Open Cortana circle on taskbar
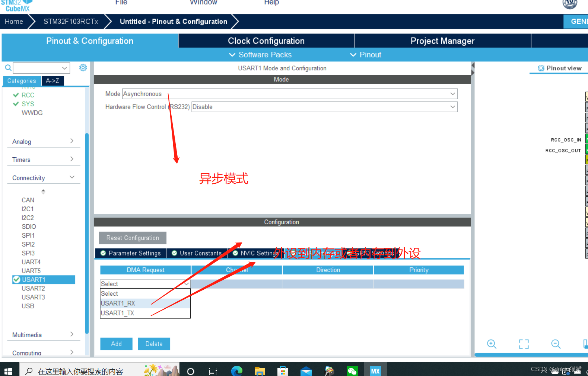 pyautogui.click(x=191, y=371)
